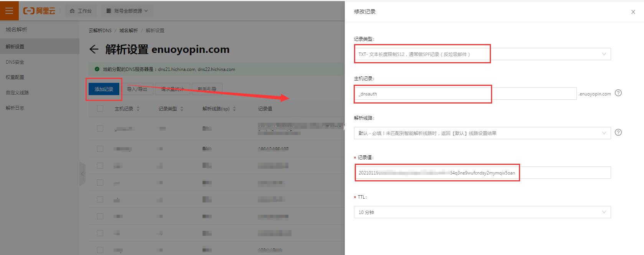Show help for host record field

point(618,93)
